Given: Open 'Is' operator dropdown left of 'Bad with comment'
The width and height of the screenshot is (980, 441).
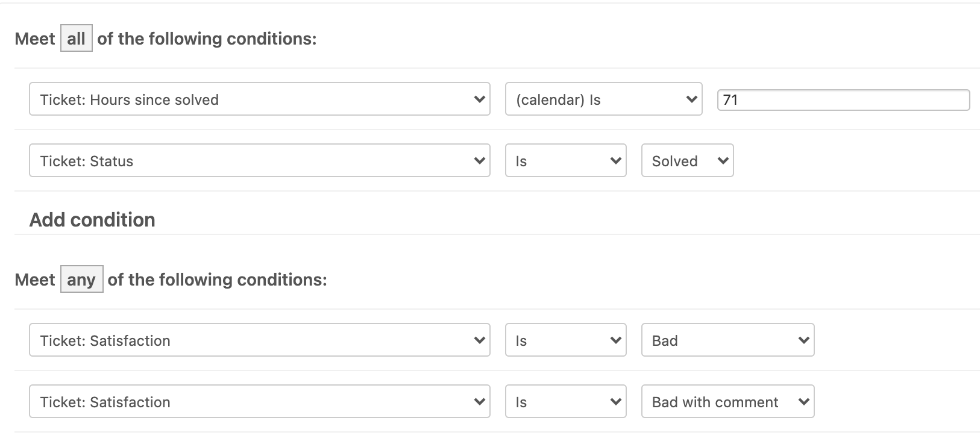Looking at the screenshot, I should pyautogui.click(x=565, y=402).
